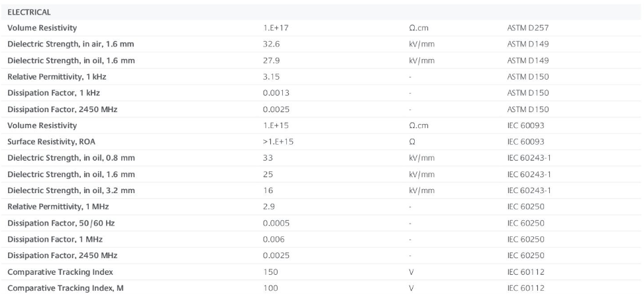Viewport: 644px width, 294px height.
Task: Click the ELECTRICAL section header
Action: 29,13
